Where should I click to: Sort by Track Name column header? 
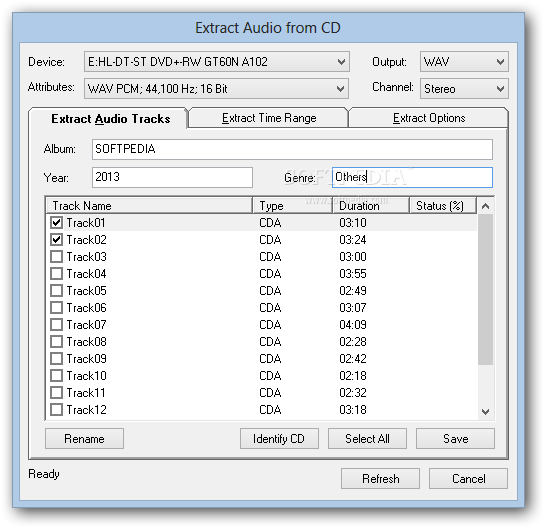pyautogui.click(x=149, y=206)
